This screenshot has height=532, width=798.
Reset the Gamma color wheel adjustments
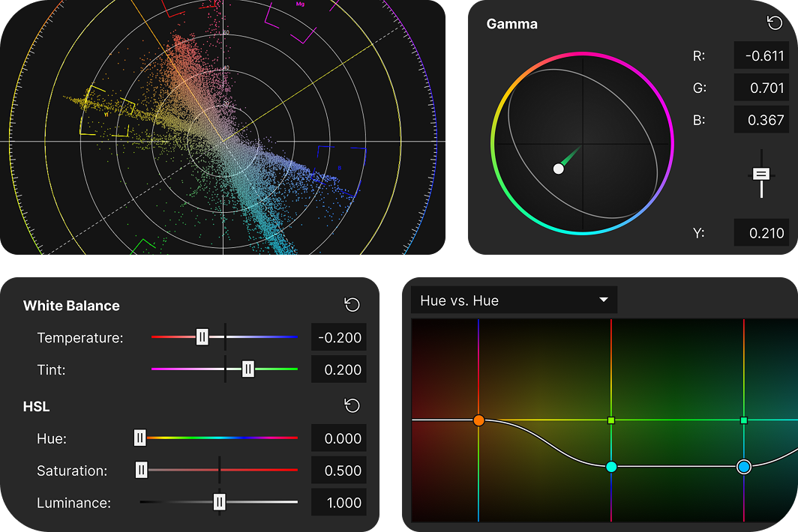pos(773,23)
